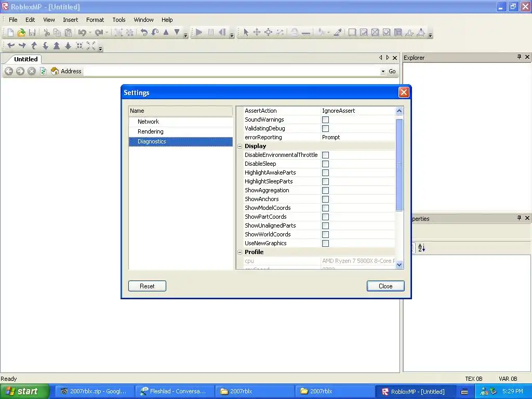Click the Close button in Settings
Viewport: 532px width, 399px height.
[x=385, y=286]
